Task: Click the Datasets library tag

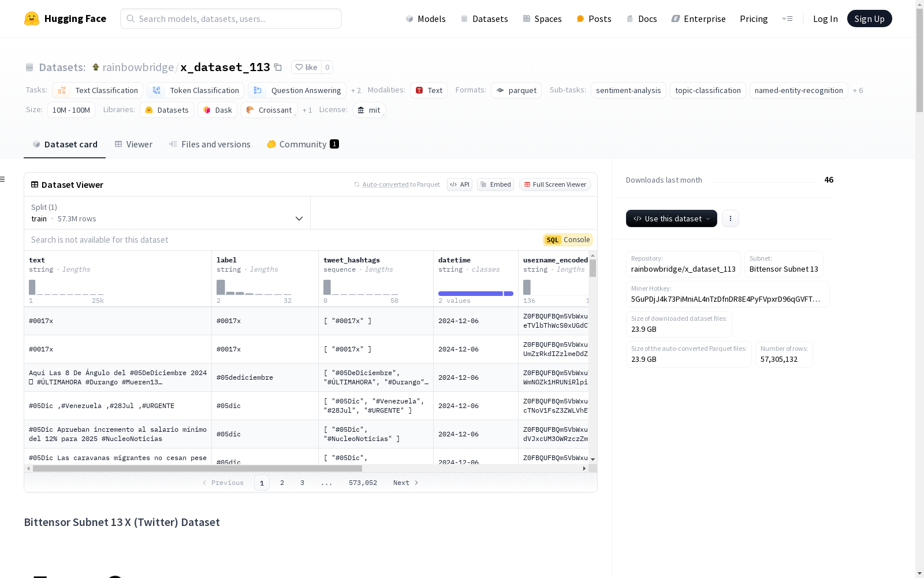Action: click(x=167, y=110)
